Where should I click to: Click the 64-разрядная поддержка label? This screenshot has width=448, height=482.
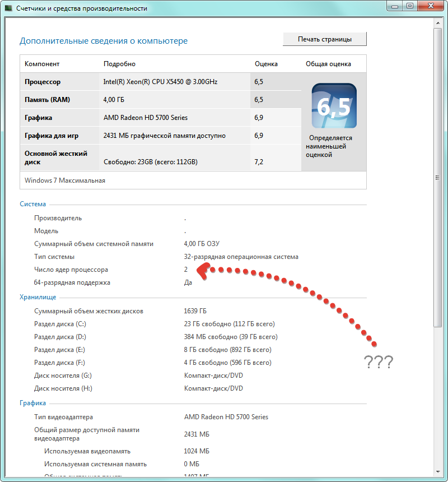click(x=72, y=282)
